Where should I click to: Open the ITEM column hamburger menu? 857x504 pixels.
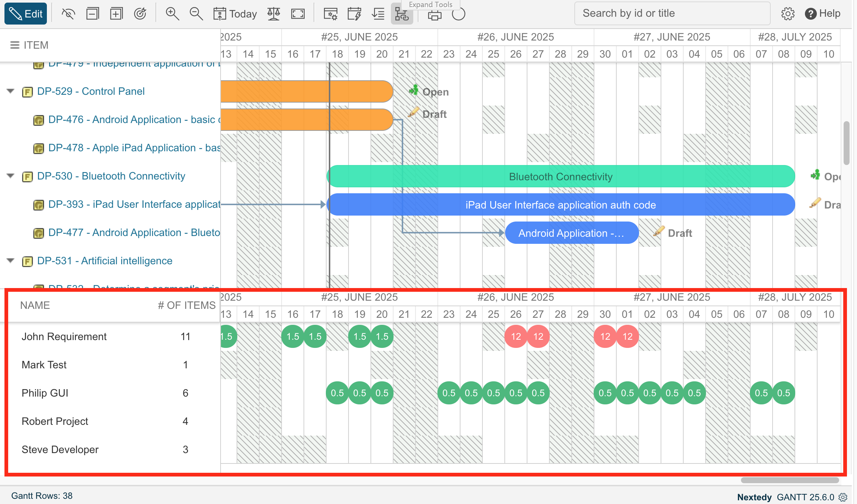[x=15, y=45]
